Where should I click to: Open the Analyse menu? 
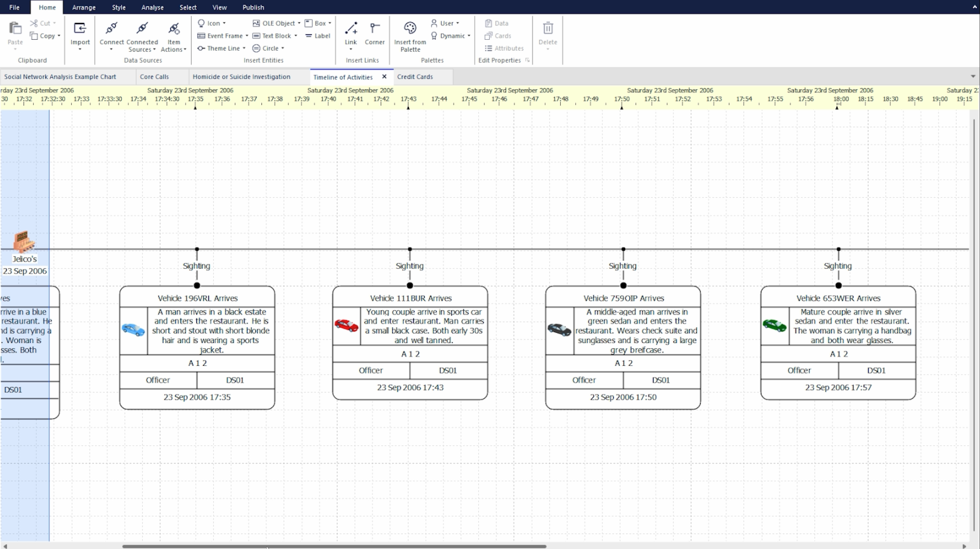click(x=152, y=7)
